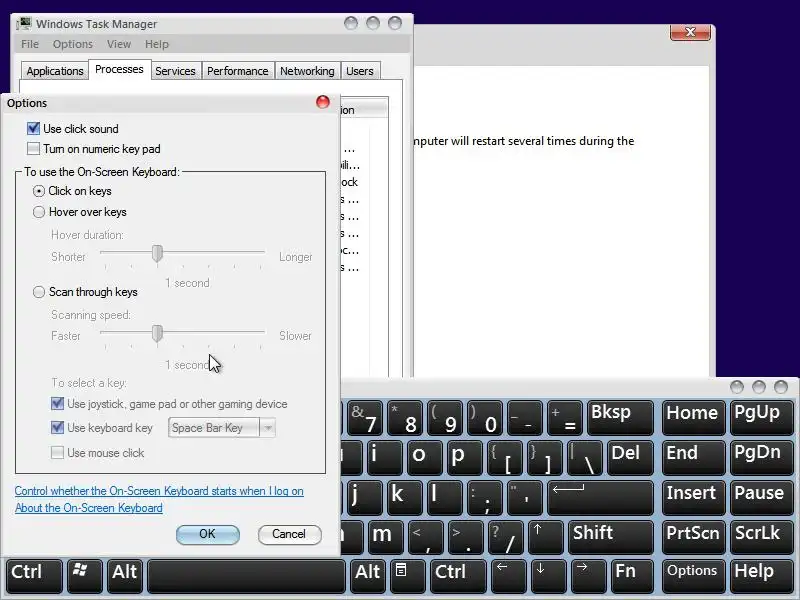Click the letter p key

pyautogui.click(x=465, y=457)
